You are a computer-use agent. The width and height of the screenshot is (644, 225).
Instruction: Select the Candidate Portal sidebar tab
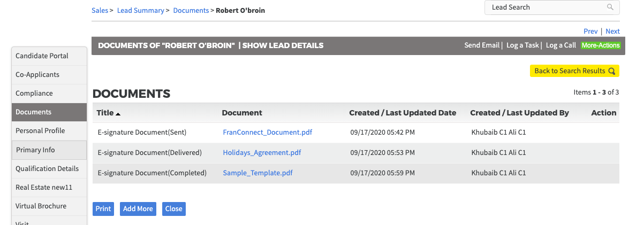pyautogui.click(x=49, y=56)
